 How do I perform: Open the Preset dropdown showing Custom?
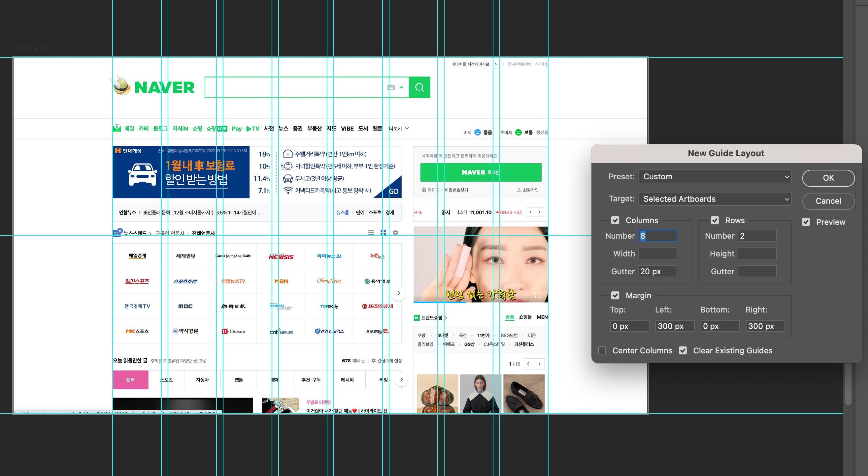715,177
